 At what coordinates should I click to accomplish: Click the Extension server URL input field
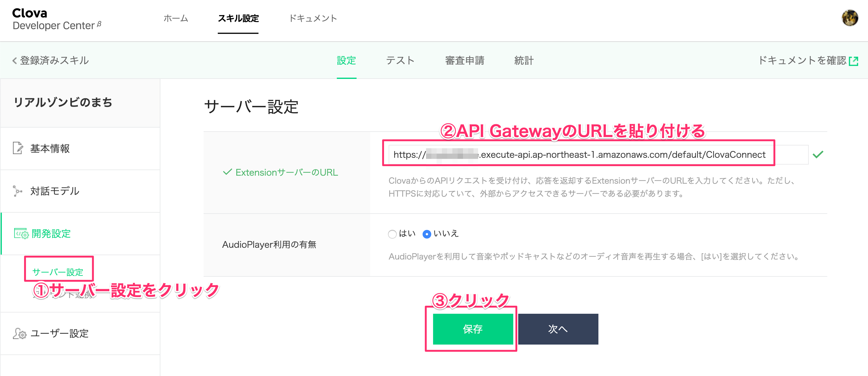point(598,154)
